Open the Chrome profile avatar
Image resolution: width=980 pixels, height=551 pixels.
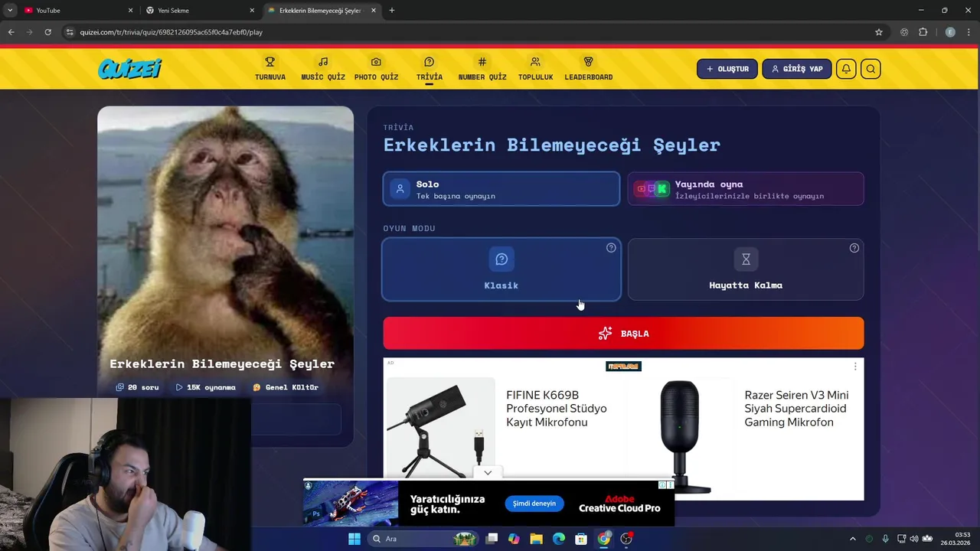(x=950, y=32)
